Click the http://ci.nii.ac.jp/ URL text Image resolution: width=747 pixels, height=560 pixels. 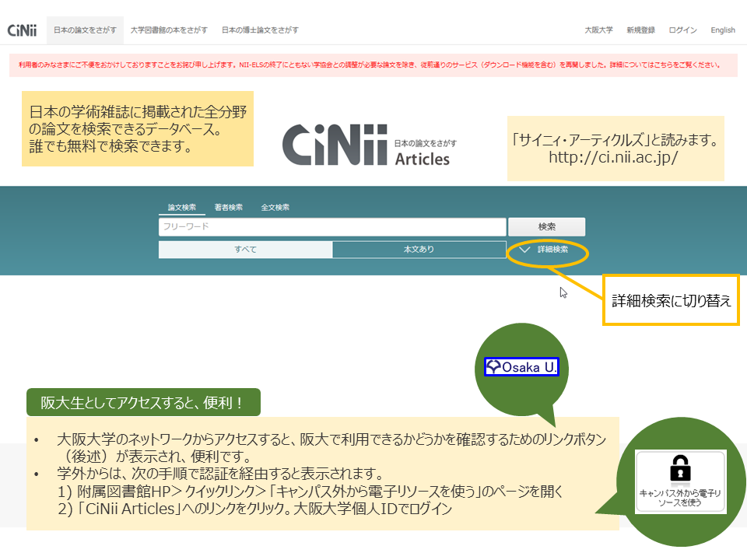613,158
